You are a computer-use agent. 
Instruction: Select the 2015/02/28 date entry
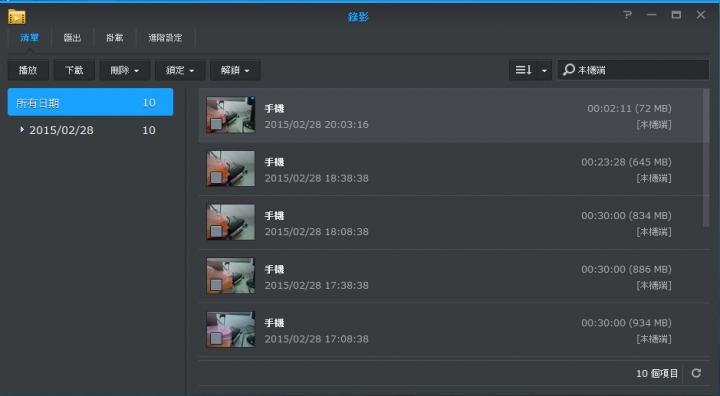click(x=90, y=130)
